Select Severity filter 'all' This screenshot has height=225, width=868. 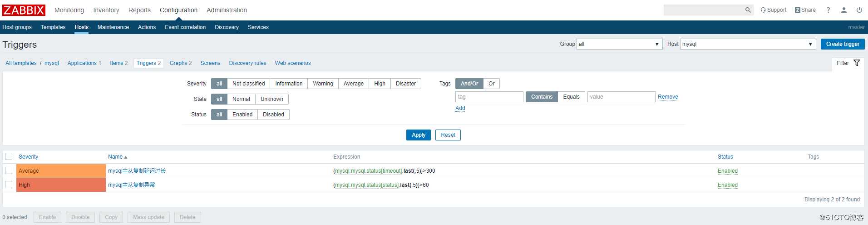coord(219,84)
